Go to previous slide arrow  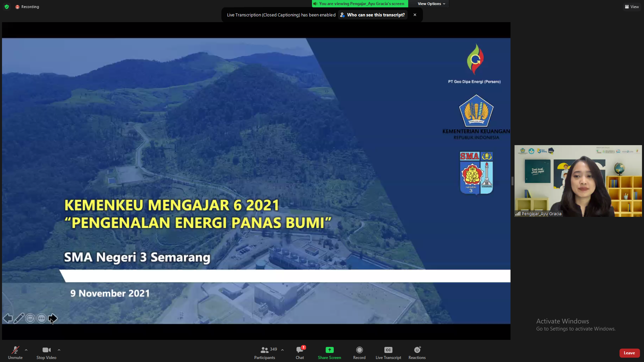click(x=8, y=318)
